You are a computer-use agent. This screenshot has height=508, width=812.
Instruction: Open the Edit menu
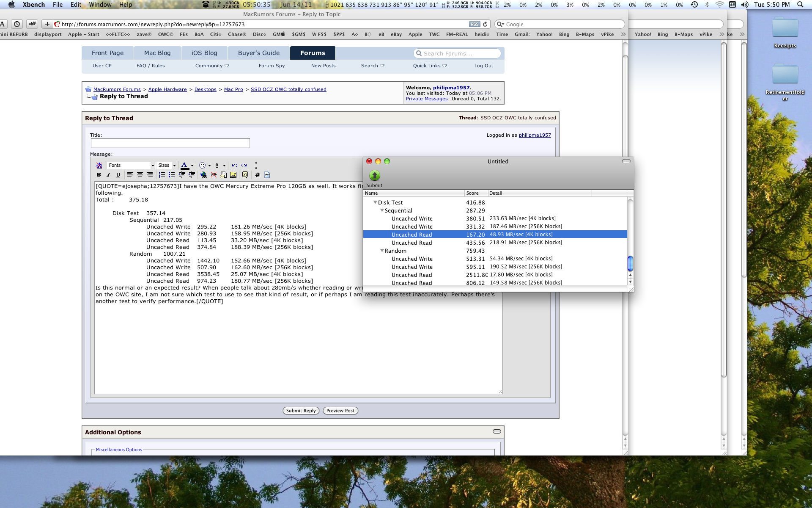[x=76, y=5]
